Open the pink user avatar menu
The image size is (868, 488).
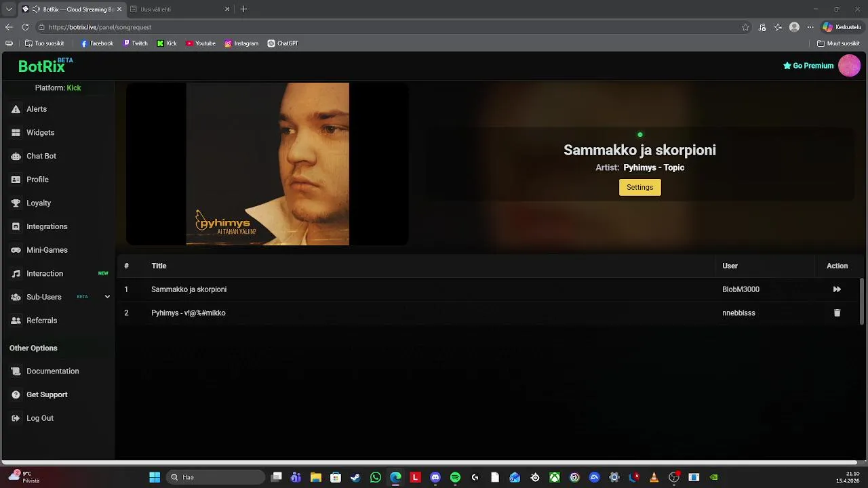[x=849, y=66]
